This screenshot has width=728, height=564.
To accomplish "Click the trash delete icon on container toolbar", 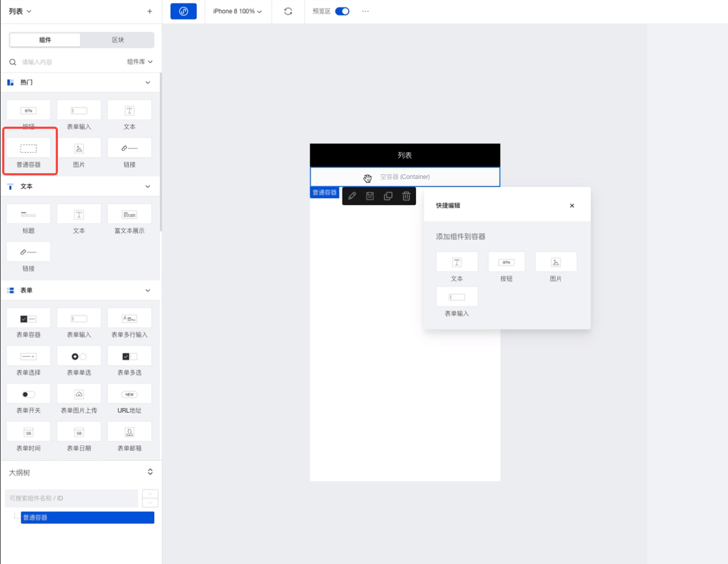I will (406, 196).
